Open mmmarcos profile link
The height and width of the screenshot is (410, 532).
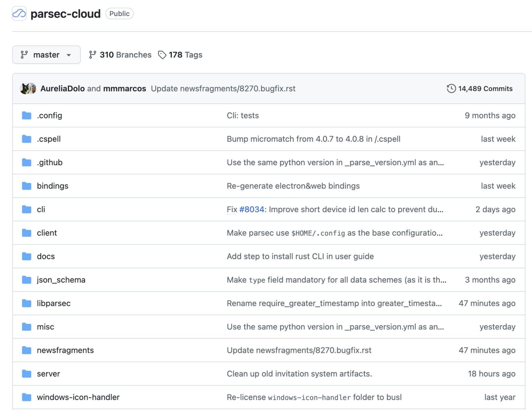pyautogui.click(x=125, y=89)
